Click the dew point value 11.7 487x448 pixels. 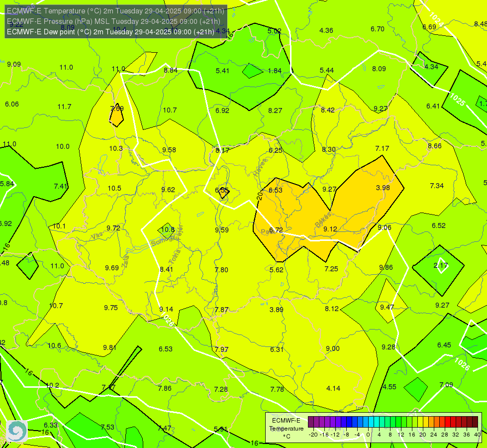(x=64, y=107)
